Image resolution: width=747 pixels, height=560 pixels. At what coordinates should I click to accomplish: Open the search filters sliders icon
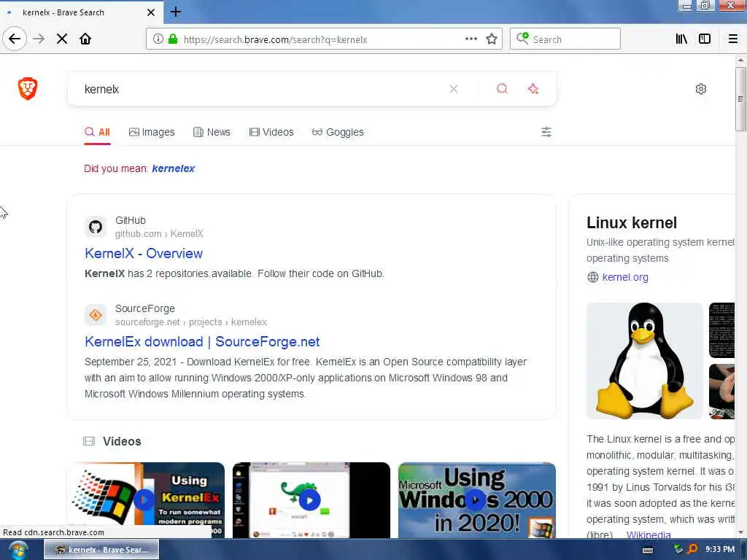pyautogui.click(x=546, y=132)
